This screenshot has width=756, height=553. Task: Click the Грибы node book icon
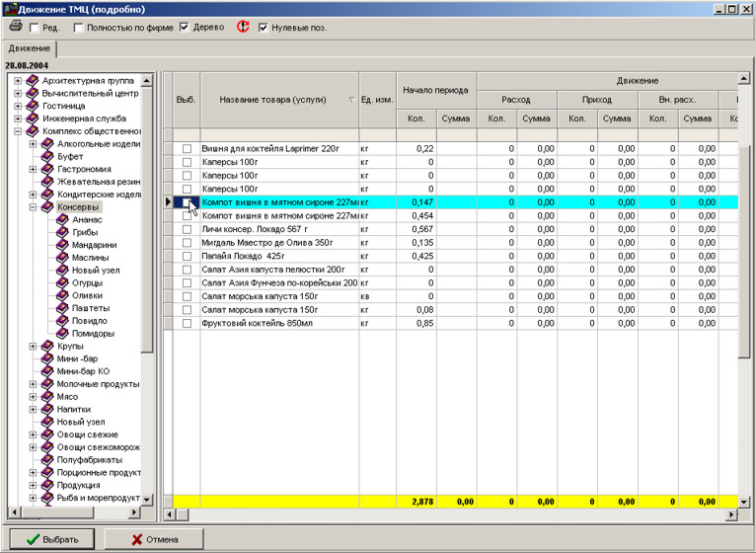coord(62,232)
